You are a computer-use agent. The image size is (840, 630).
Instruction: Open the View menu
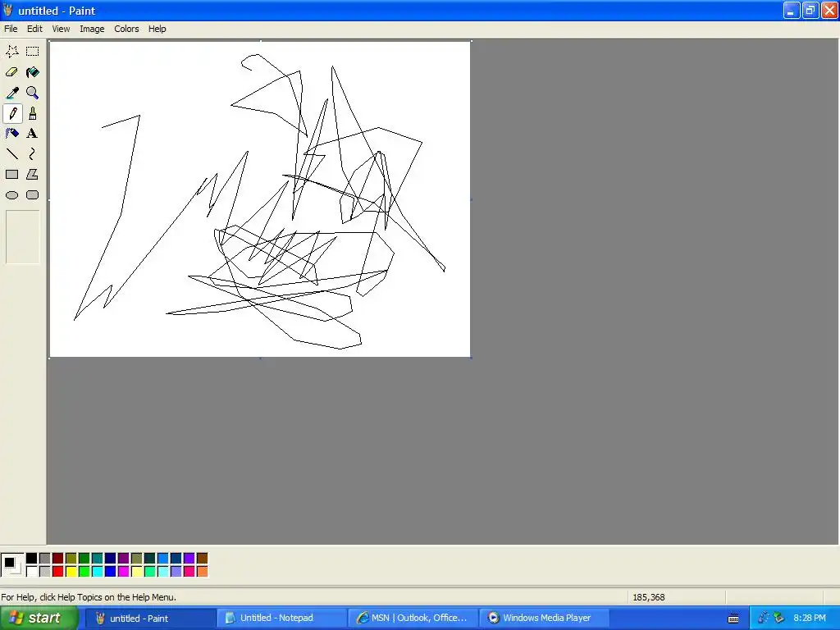61,29
